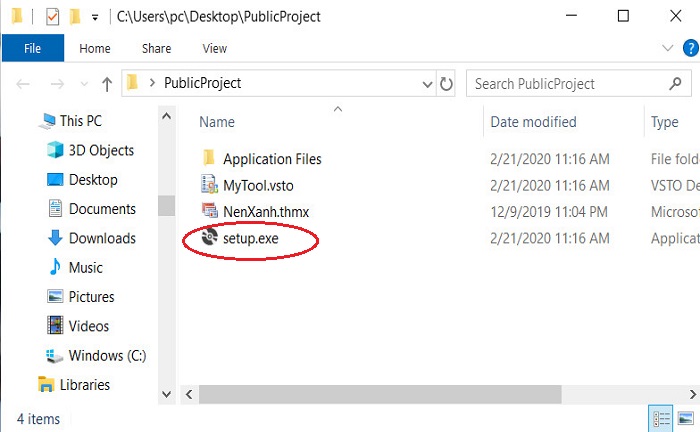Image resolution: width=700 pixels, height=432 pixels.
Task: Click the navigation pane scroll down arrow
Action: click(x=167, y=394)
